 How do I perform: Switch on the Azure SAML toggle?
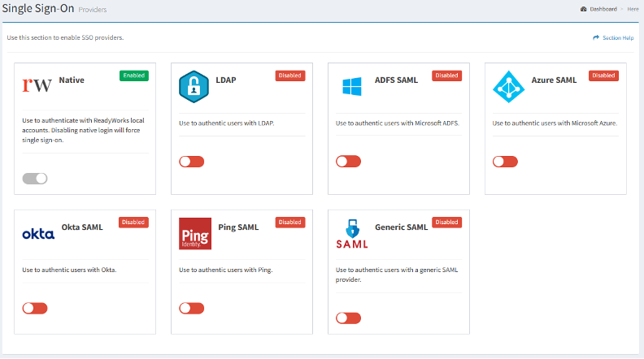click(x=505, y=162)
